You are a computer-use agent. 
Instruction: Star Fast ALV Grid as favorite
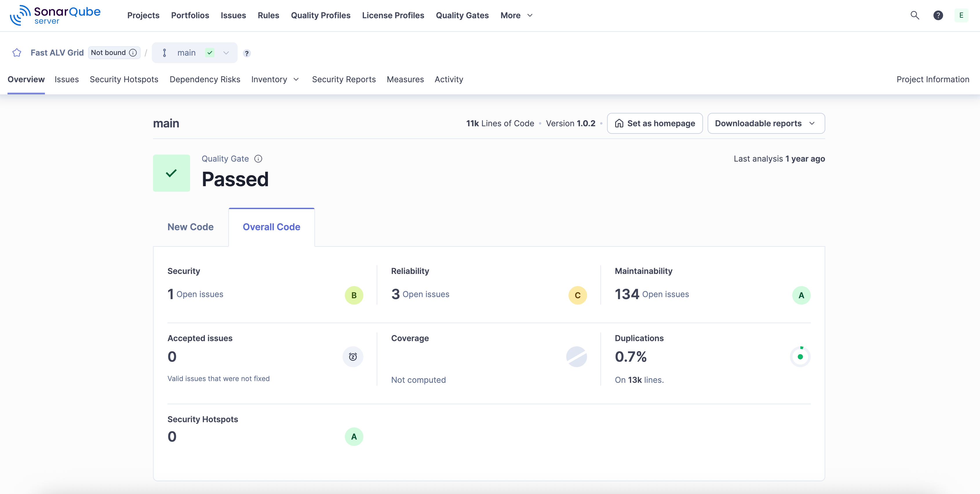[x=17, y=53]
